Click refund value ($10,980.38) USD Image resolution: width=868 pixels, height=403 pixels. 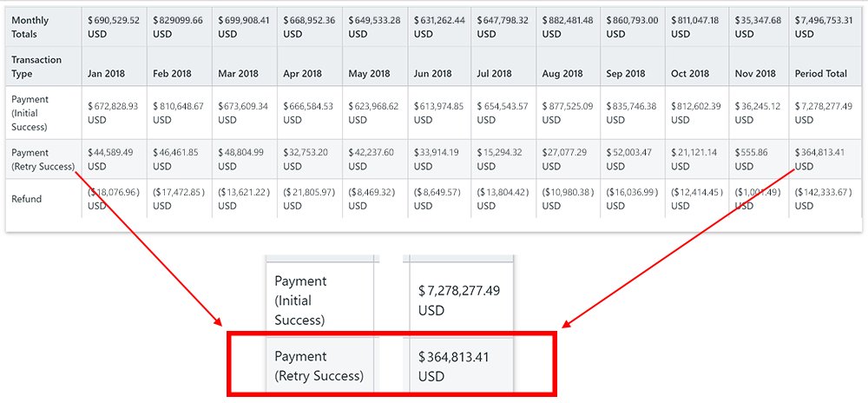click(569, 199)
